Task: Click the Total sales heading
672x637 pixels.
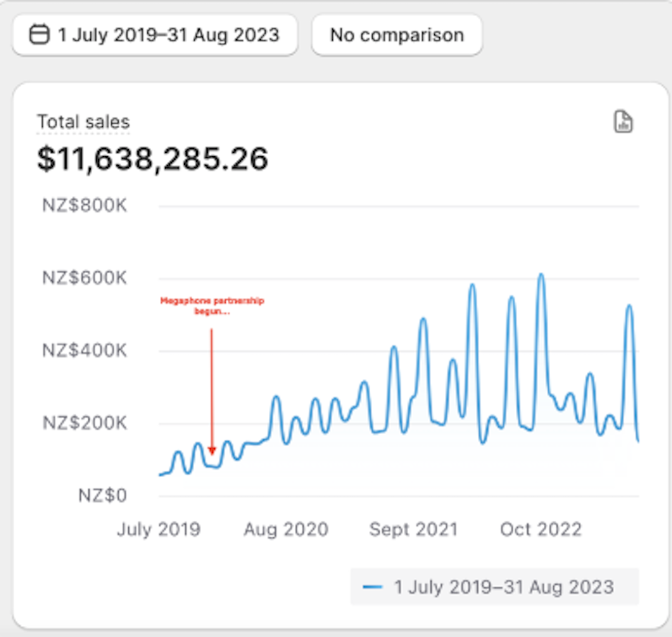Action: 83,122
